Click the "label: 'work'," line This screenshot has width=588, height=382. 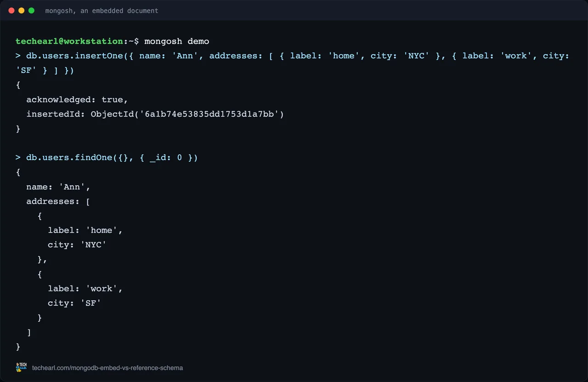(85, 289)
